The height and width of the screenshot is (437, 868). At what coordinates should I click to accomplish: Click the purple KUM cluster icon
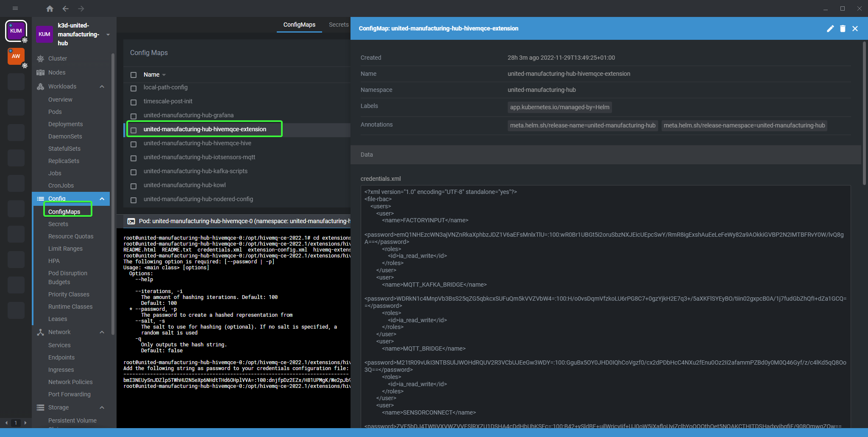16,31
